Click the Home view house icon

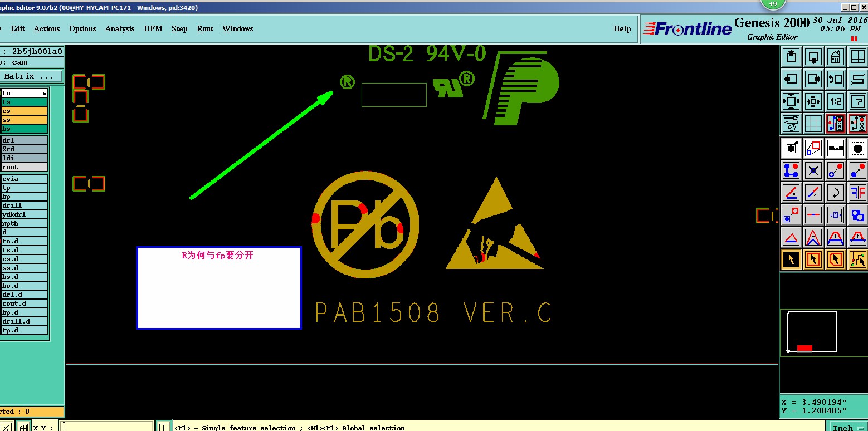coord(835,57)
